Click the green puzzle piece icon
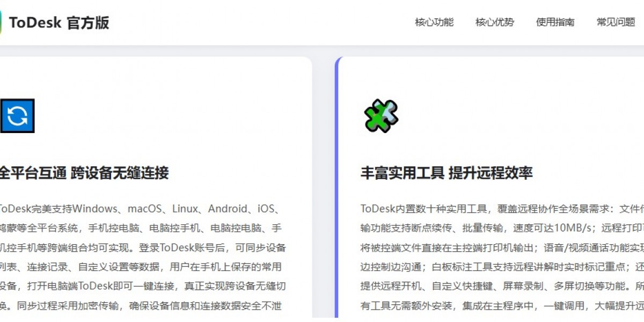This screenshot has height=322, width=644. 380,115
